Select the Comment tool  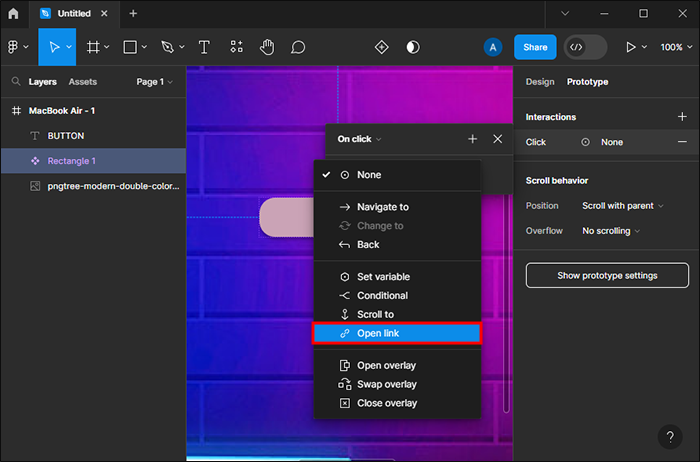click(x=298, y=47)
